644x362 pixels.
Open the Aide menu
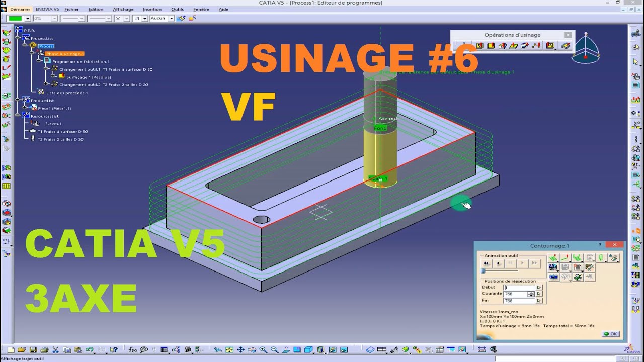point(223,9)
